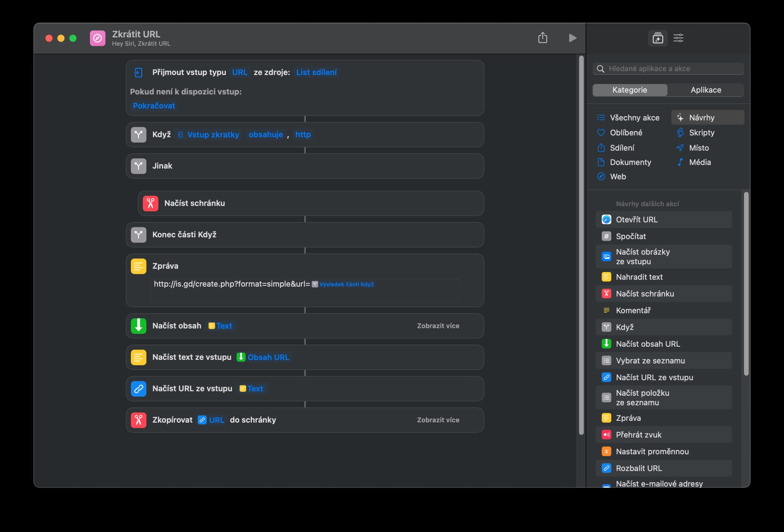The image size is (784, 532).
Task: Run the shortcut with play button
Action: tap(572, 38)
